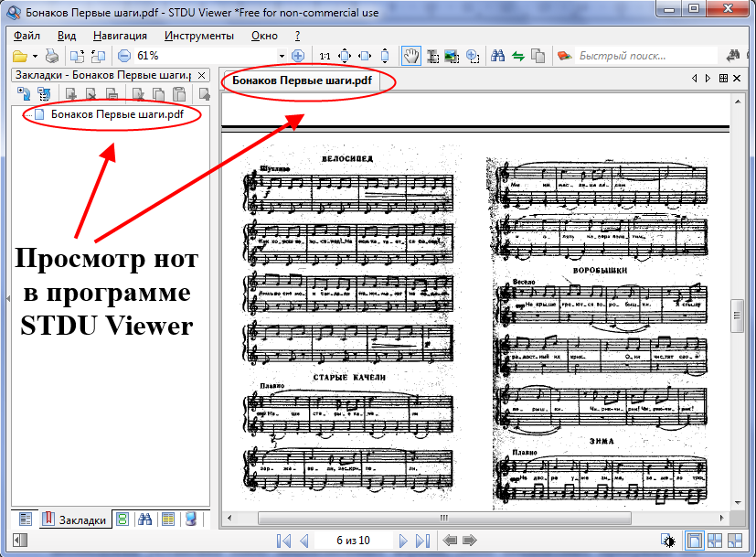Go to the previous page
This screenshot has height=557, width=756.
(304, 541)
